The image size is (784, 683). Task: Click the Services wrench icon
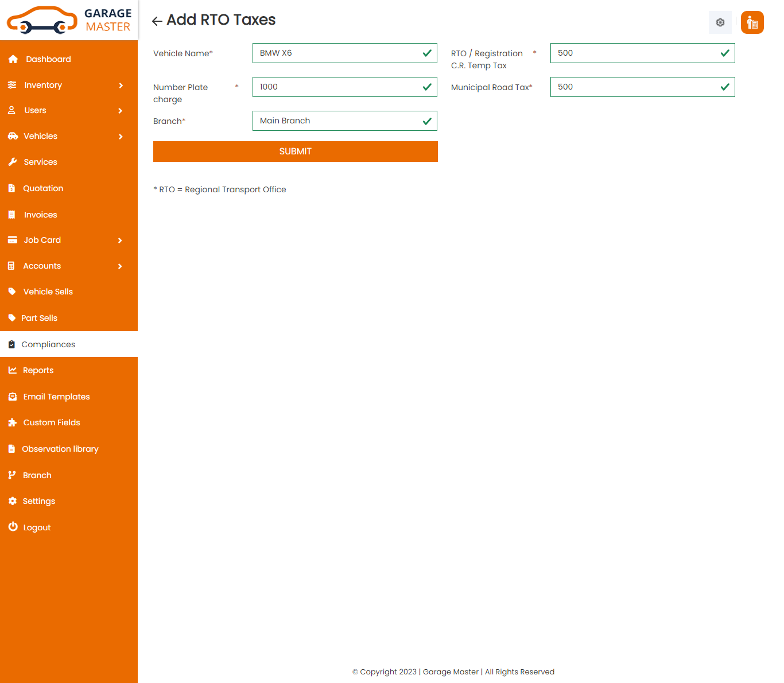coord(13,162)
